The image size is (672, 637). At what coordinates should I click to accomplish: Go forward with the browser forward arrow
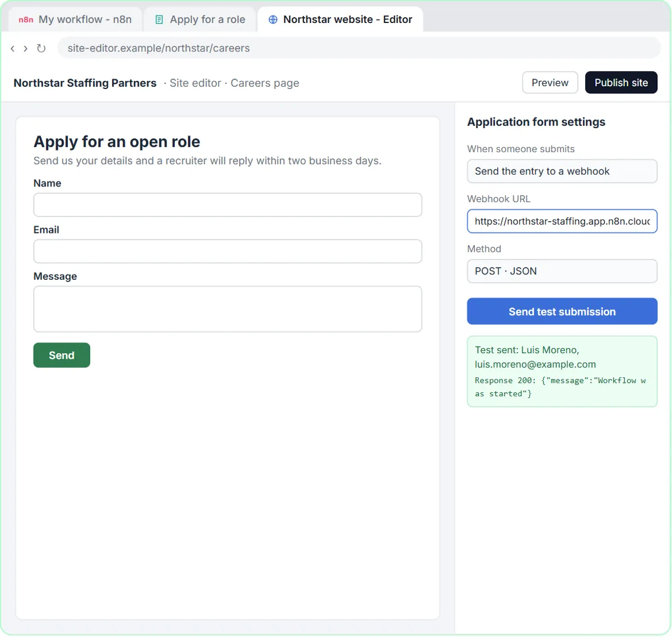tap(26, 49)
